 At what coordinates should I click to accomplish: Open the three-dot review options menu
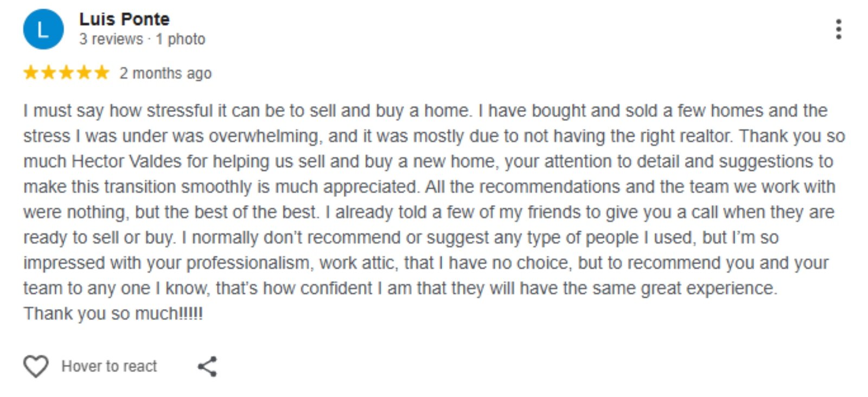[839, 29]
